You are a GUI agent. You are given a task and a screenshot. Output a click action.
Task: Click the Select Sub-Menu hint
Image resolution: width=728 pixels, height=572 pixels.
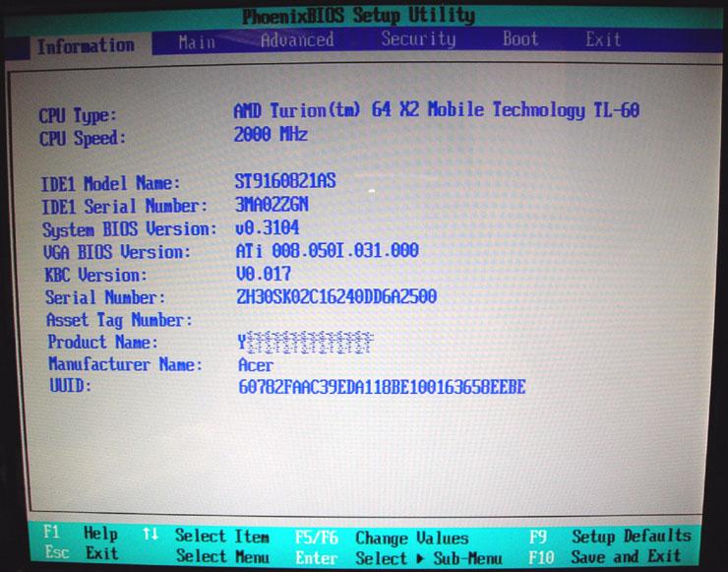(x=429, y=558)
